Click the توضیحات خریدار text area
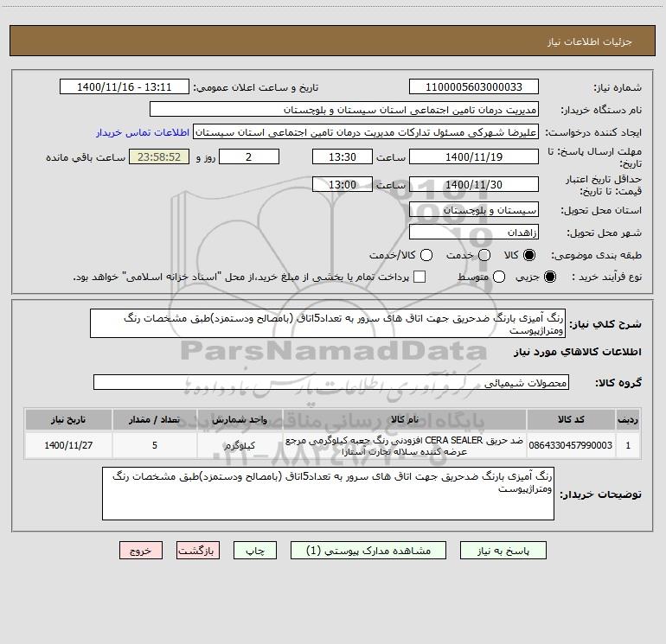The height and width of the screenshot is (644, 666). click(x=328, y=494)
